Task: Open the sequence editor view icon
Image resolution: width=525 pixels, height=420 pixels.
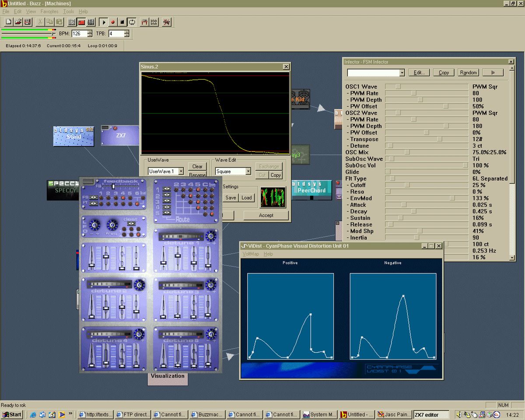Action: click(91, 22)
